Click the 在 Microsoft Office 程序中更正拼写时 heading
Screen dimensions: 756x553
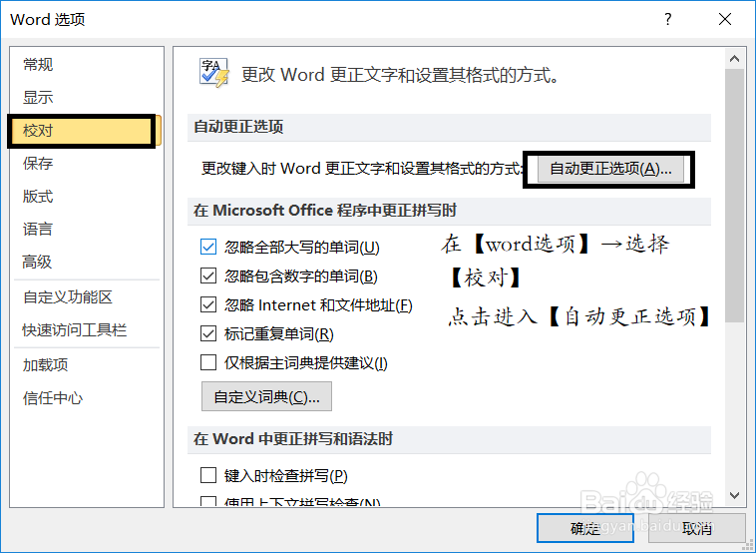(325, 211)
